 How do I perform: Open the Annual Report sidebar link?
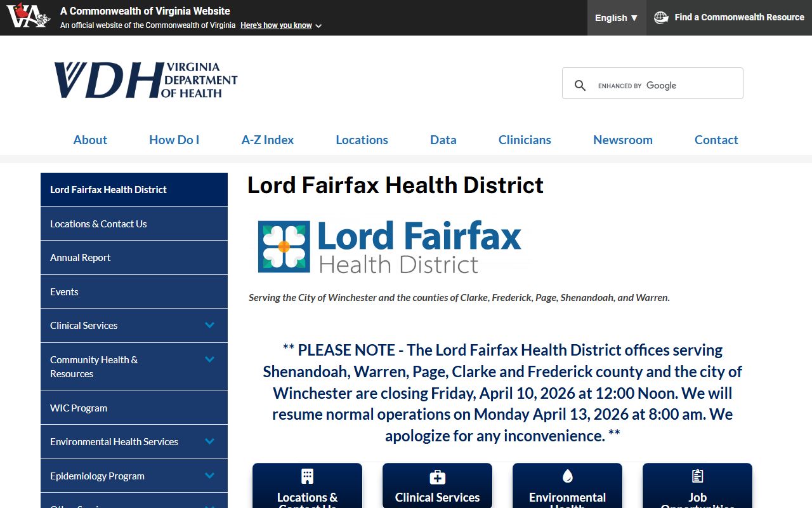[81, 257]
